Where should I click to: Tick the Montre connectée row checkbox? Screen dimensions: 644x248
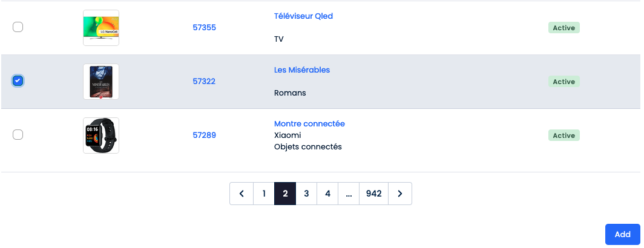coord(18,135)
